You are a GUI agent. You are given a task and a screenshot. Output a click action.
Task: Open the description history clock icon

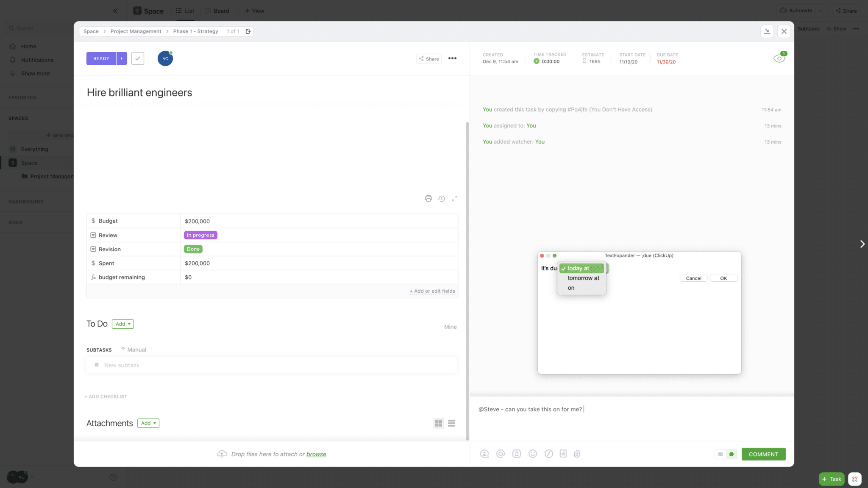442,199
